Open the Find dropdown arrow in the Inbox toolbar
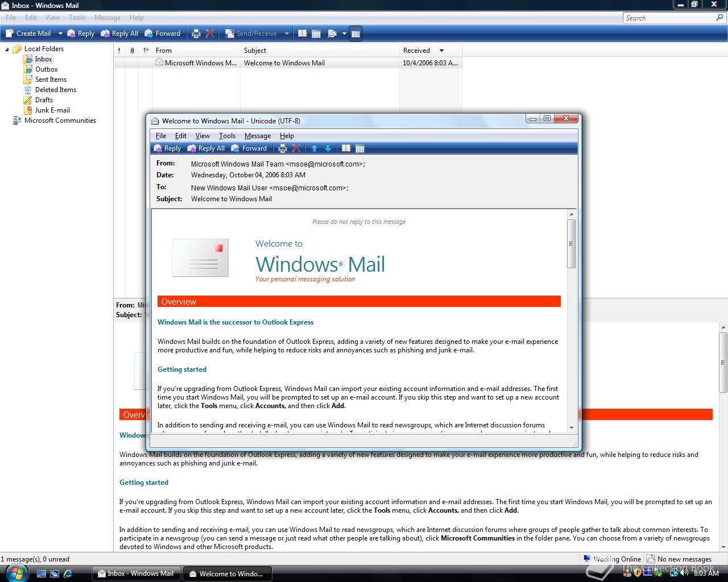The height and width of the screenshot is (582, 728). [x=344, y=34]
